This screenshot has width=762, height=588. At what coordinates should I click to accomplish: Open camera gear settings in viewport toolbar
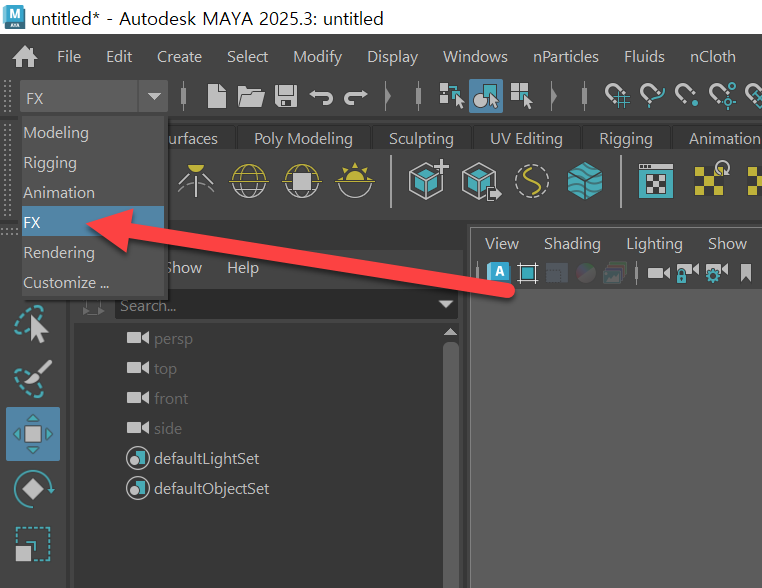pos(717,273)
